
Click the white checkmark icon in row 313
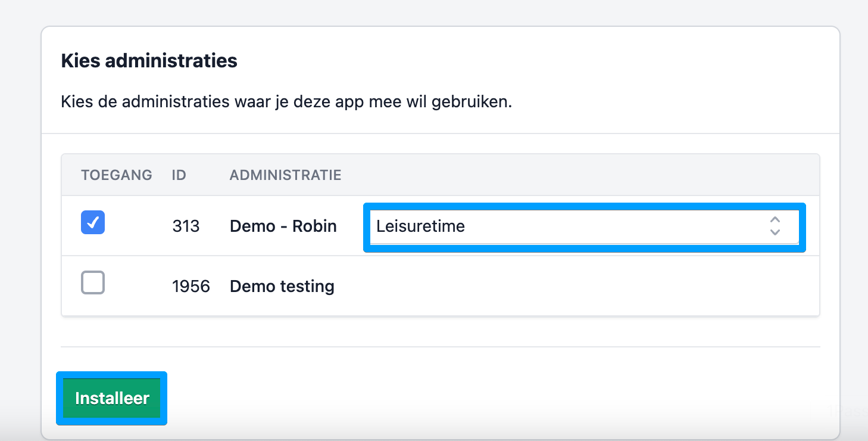(93, 223)
